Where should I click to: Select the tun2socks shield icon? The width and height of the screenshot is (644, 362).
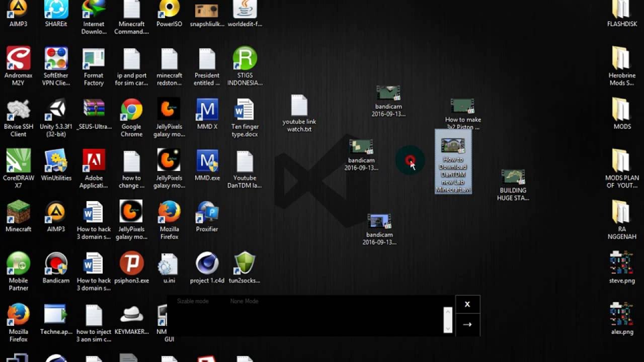245,268
